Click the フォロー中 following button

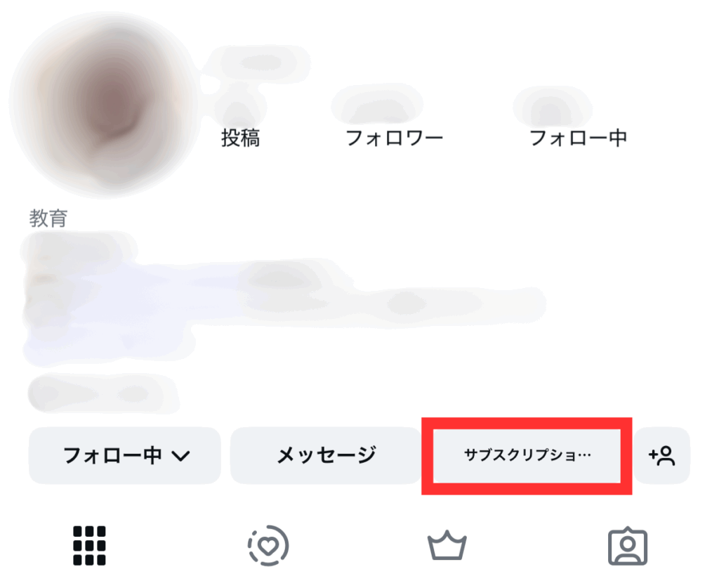pos(125,455)
